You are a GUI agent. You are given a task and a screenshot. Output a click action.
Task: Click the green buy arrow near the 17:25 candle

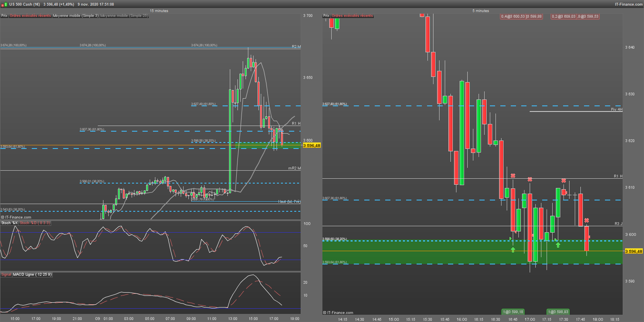point(558,245)
